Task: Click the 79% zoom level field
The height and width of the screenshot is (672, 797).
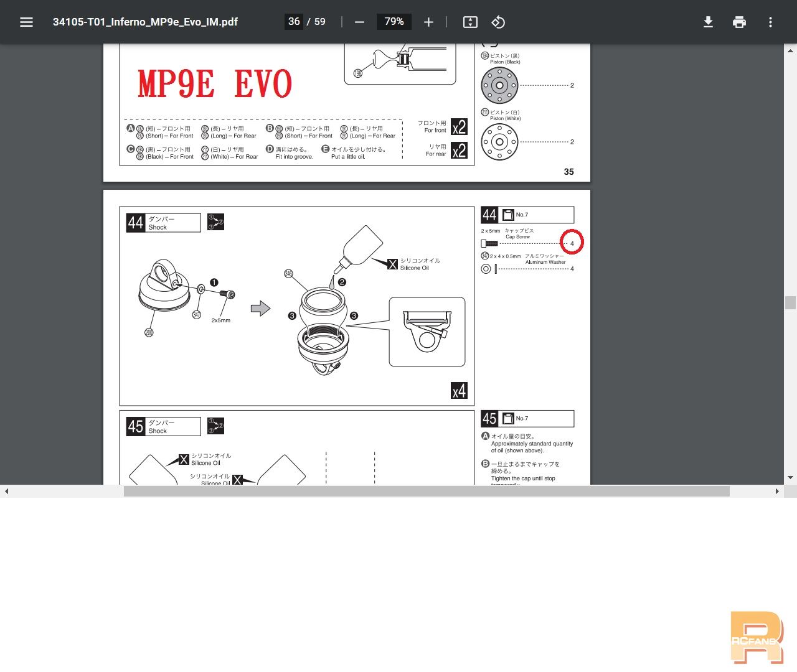Action: pos(394,22)
